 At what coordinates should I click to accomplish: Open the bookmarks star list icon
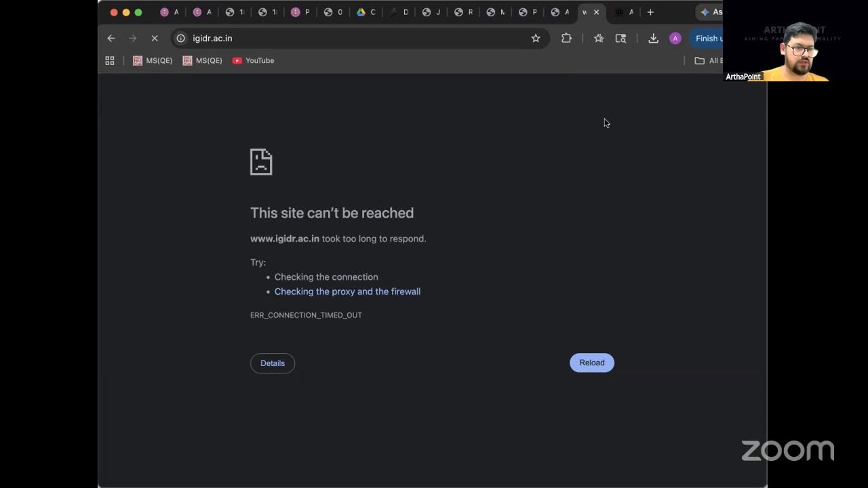pyautogui.click(x=599, y=39)
